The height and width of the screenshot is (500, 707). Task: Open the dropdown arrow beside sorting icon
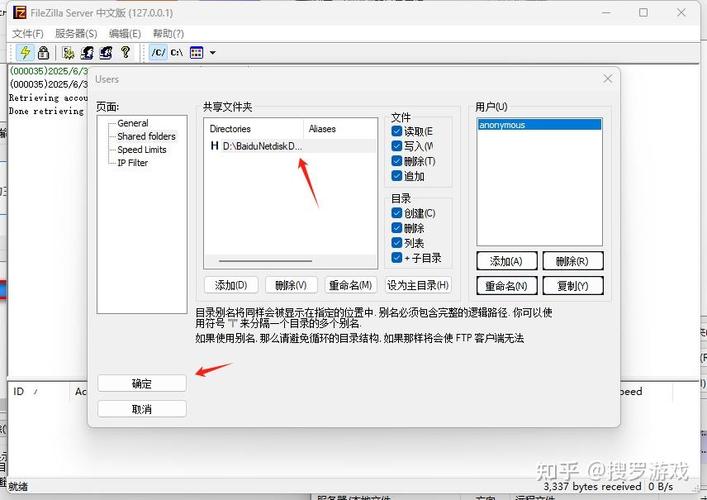coord(212,53)
